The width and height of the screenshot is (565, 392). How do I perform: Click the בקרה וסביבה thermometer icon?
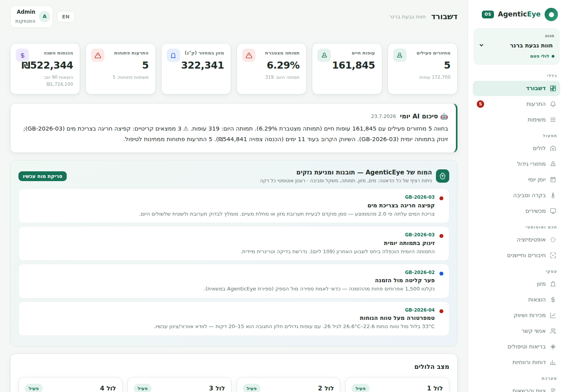553,195
